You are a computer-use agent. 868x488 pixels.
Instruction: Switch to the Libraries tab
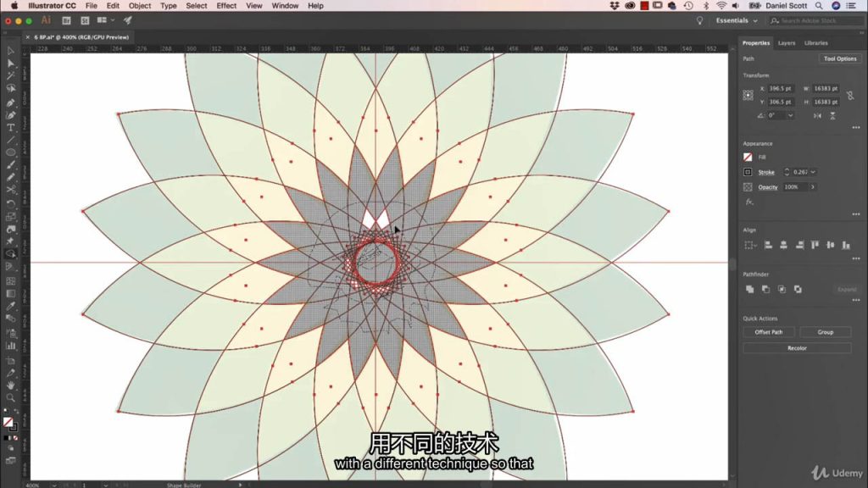pyautogui.click(x=816, y=43)
